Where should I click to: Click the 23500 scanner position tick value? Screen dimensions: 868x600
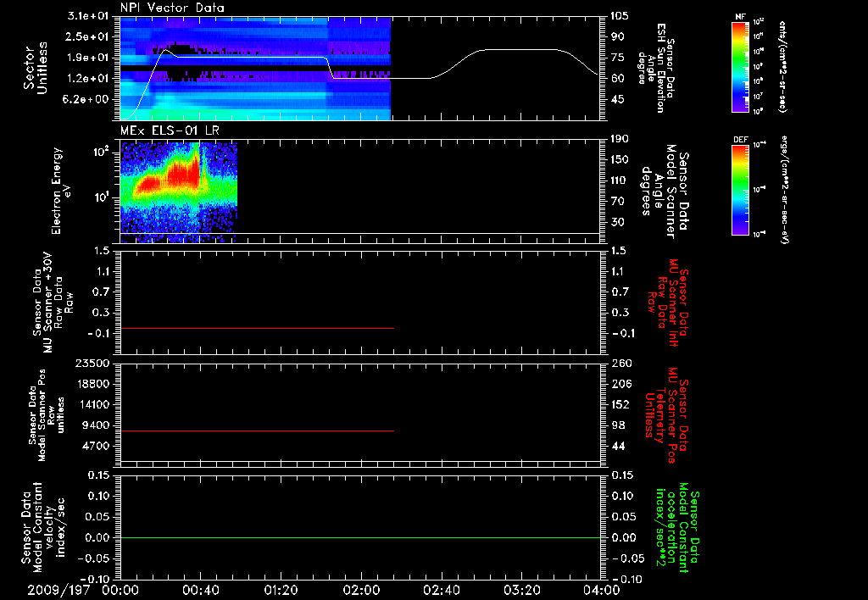coord(92,363)
